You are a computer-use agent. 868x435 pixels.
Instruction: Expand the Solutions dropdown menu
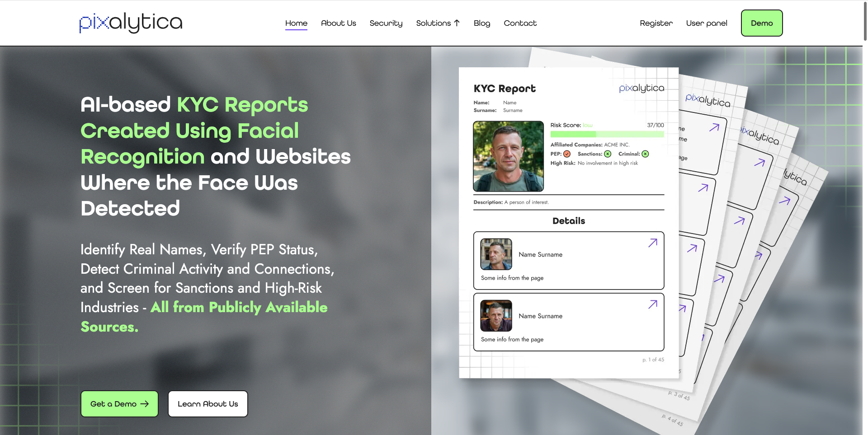click(x=438, y=23)
